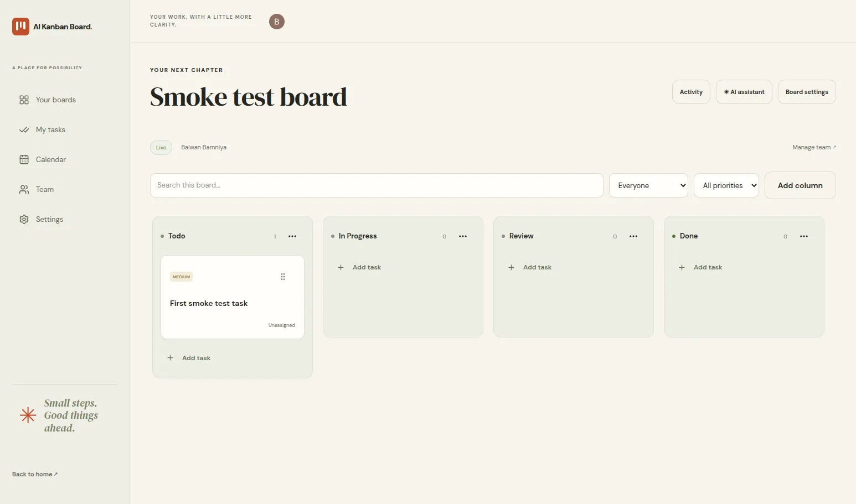Click the Done column title
The image size is (856, 504).
pyautogui.click(x=689, y=236)
